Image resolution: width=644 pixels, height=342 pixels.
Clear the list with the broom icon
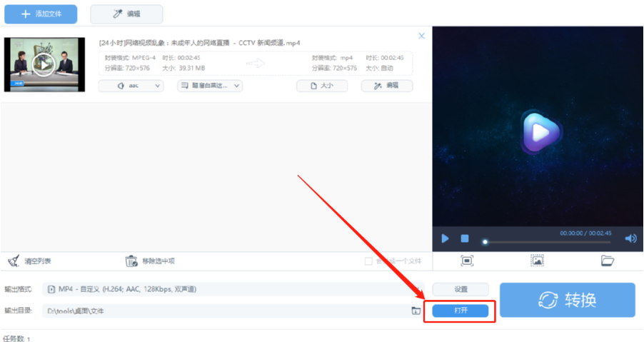[14, 261]
